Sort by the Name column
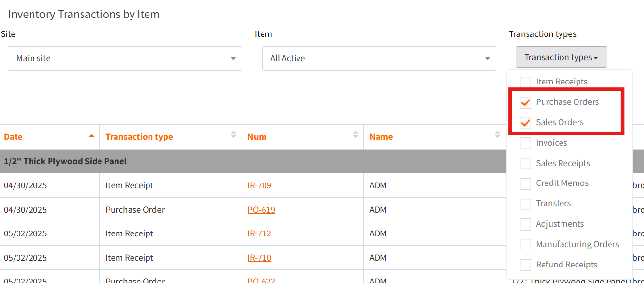This screenshot has width=644, height=283. 435,137
